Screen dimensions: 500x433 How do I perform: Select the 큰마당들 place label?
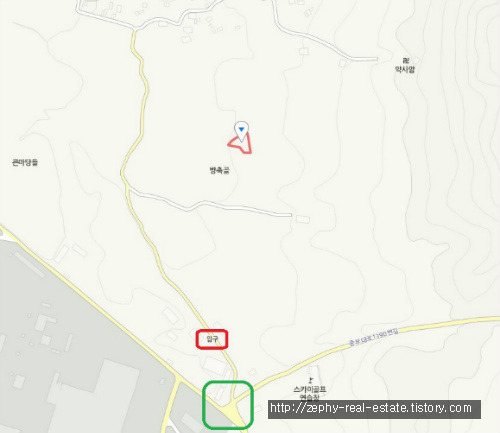click(25, 163)
